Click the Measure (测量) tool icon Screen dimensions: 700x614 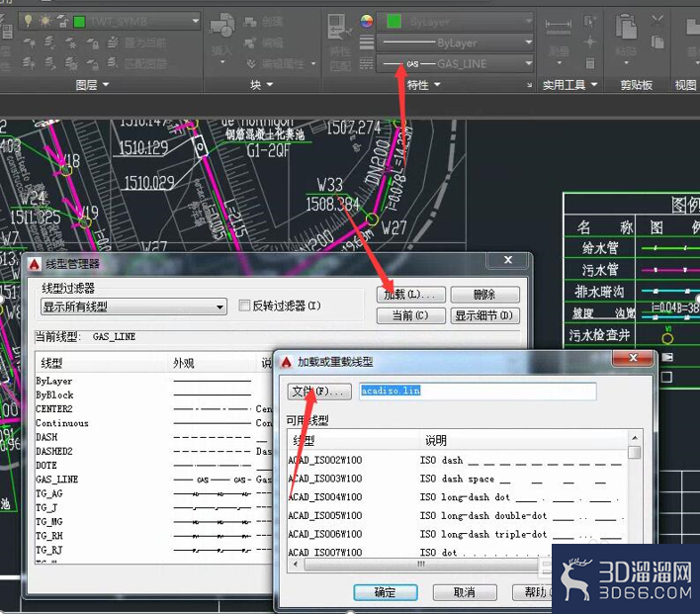coord(558,26)
